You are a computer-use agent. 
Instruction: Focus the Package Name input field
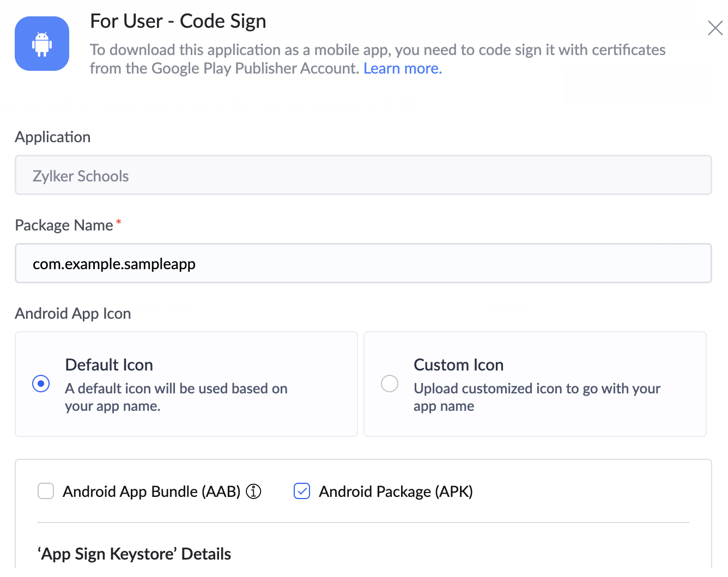point(363,264)
